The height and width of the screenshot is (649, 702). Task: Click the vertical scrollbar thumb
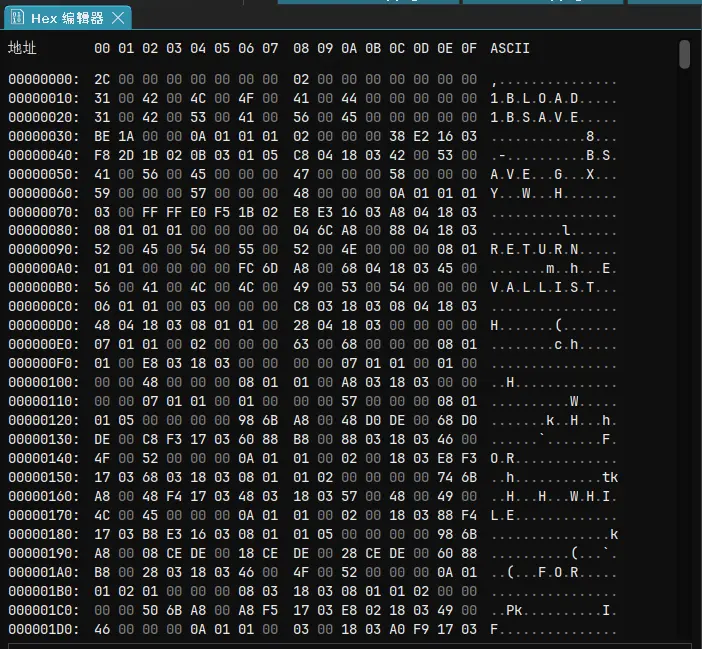[685, 54]
